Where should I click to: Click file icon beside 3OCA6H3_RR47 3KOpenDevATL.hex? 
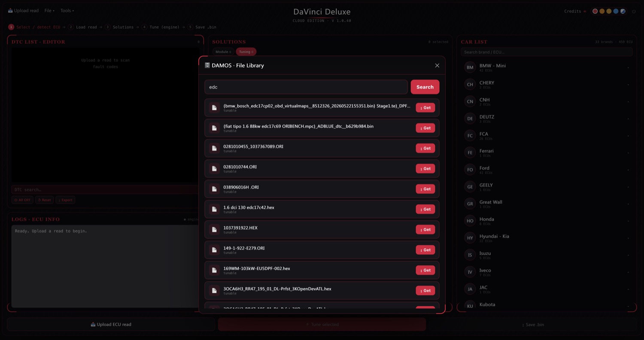click(x=214, y=291)
